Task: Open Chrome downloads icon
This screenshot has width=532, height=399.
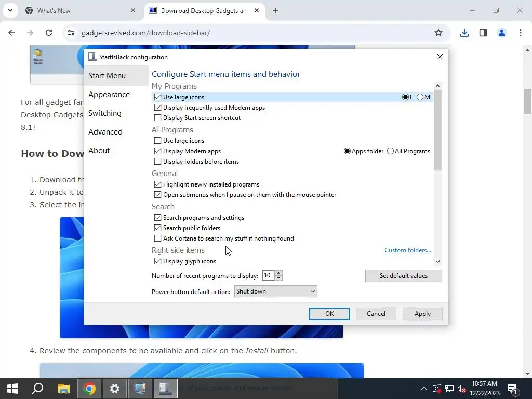Action: point(464,33)
